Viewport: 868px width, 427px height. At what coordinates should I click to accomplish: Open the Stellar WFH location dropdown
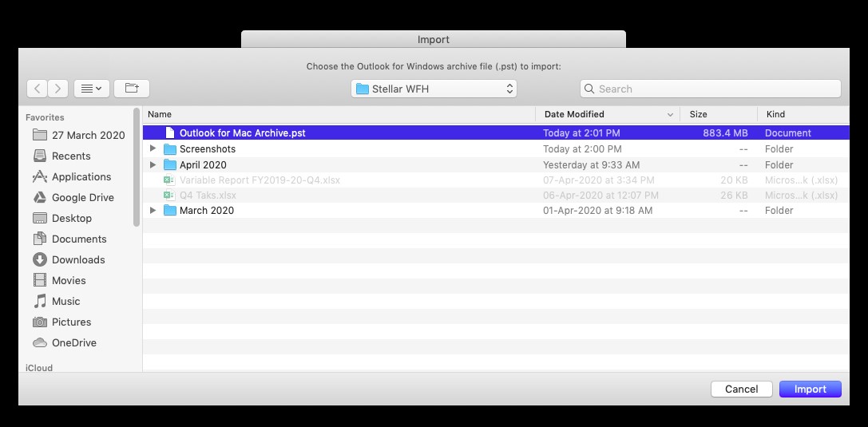[x=434, y=89]
